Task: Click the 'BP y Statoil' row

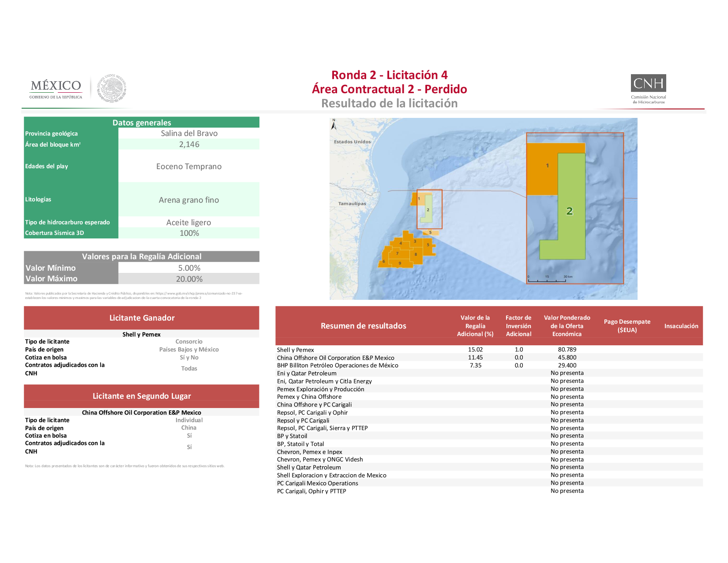Action: 489,436
